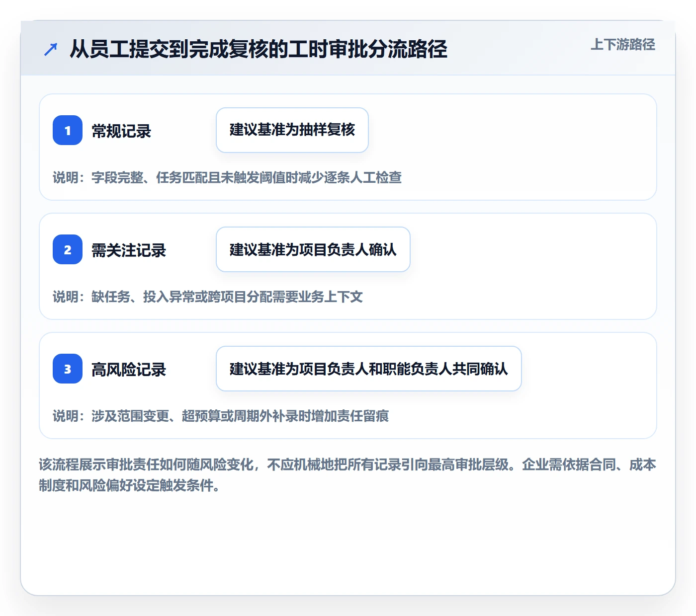
Task: Click the 上下游路径 label in header
Action: tap(623, 45)
